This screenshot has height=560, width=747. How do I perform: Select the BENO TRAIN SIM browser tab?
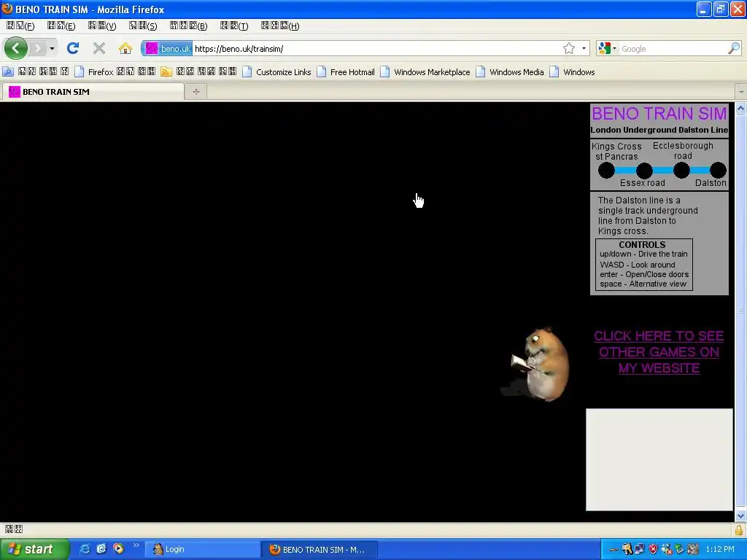click(93, 91)
